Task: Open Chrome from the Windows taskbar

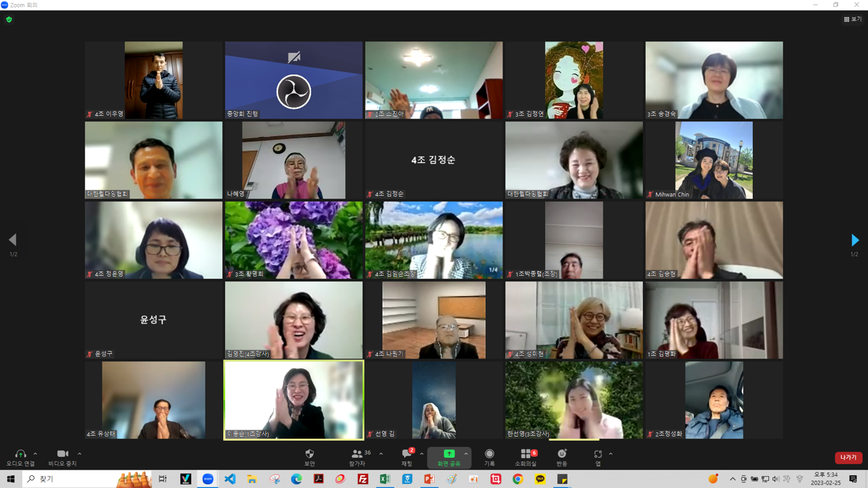Action: 518,479
